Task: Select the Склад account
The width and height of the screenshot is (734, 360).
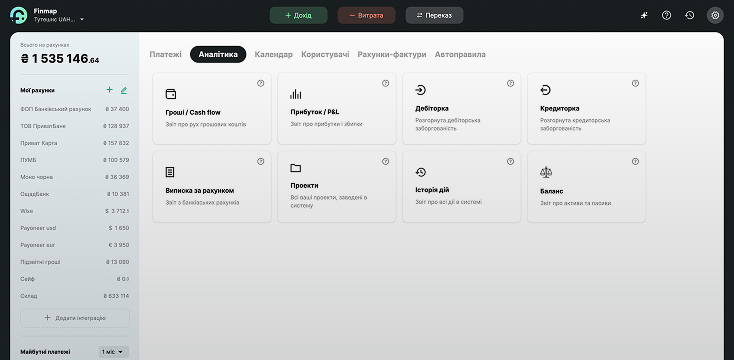Action: point(75,296)
